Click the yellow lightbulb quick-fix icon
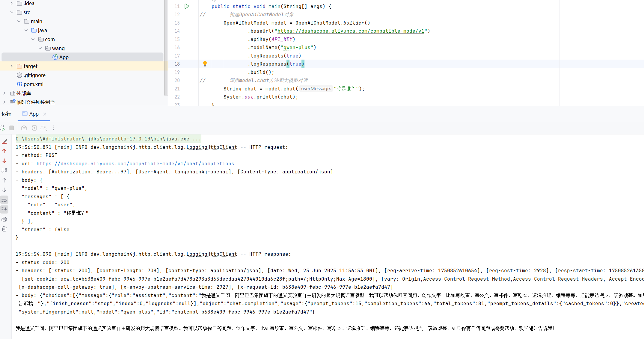This screenshot has height=339, width=644. (x=205, y=63)
